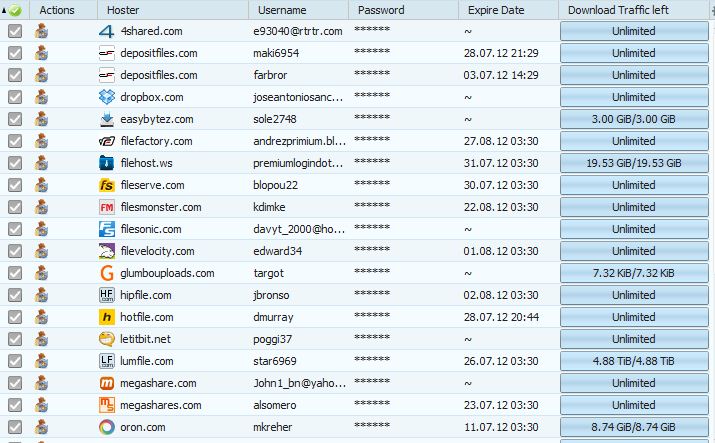Click the depositfiles.com icon in maki6954 row
The width and height of the screenshot is (715, 443).
107,53
